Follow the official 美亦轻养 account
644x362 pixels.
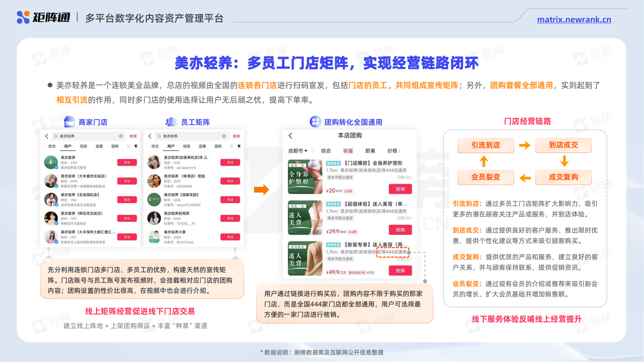pos(127,163)
